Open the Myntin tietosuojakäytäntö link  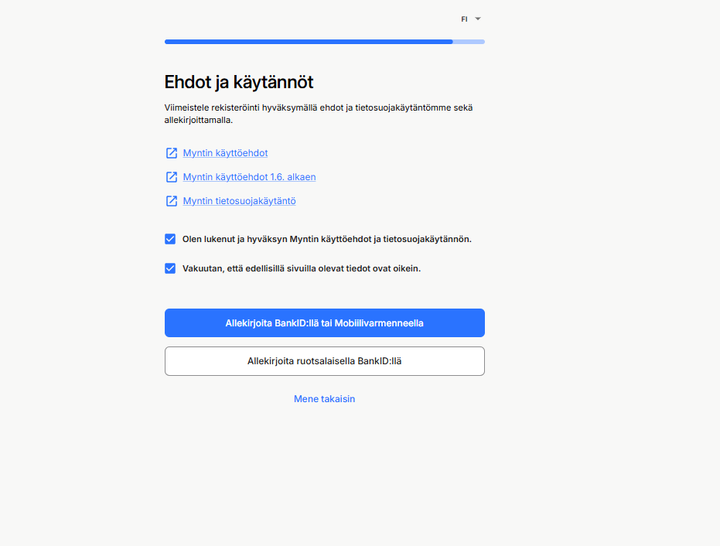tap(239, 201)
